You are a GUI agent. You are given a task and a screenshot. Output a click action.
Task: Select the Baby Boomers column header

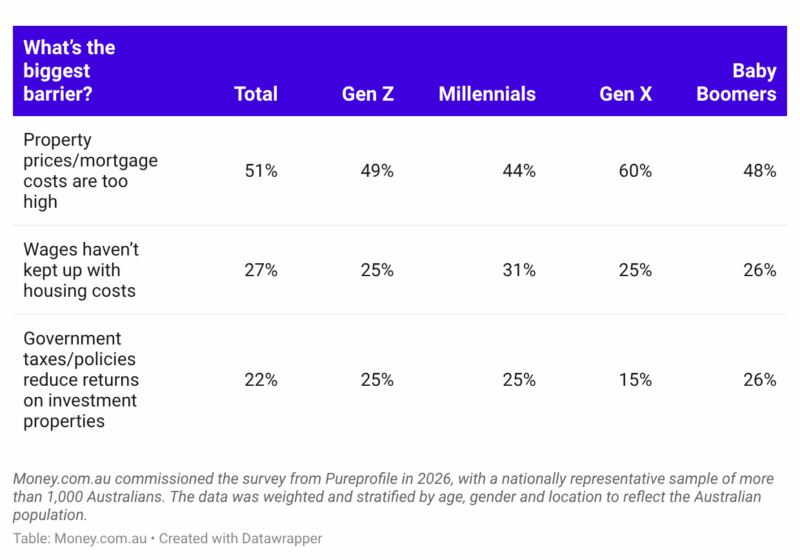pyautogui.click(x=736, y=82)
